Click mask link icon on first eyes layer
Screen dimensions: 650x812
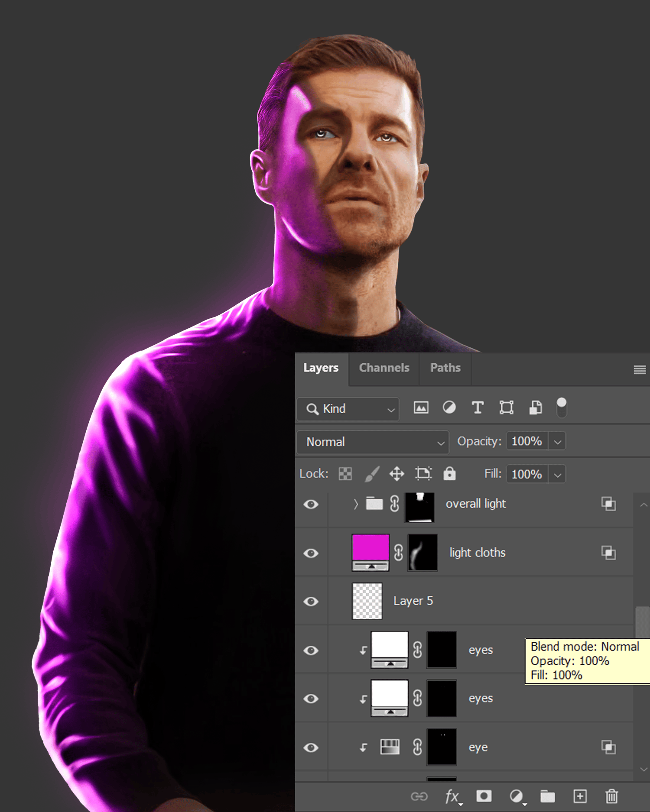[417, 650]
